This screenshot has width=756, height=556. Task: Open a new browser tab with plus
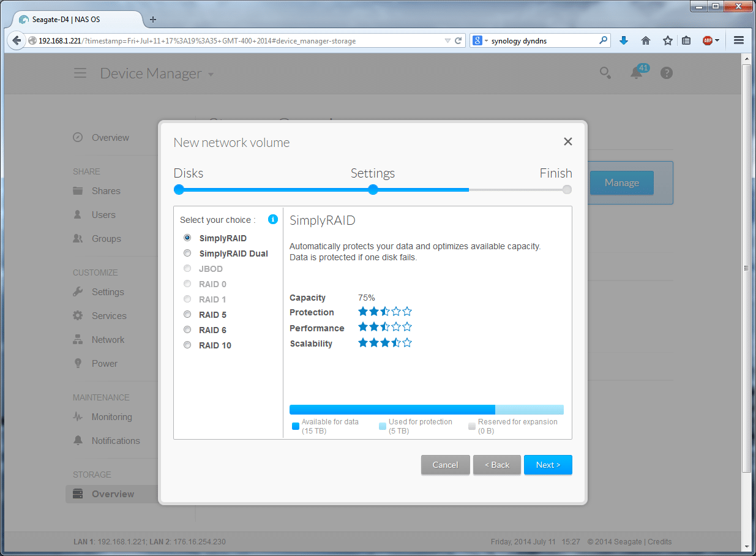click(x=153, y=19)
